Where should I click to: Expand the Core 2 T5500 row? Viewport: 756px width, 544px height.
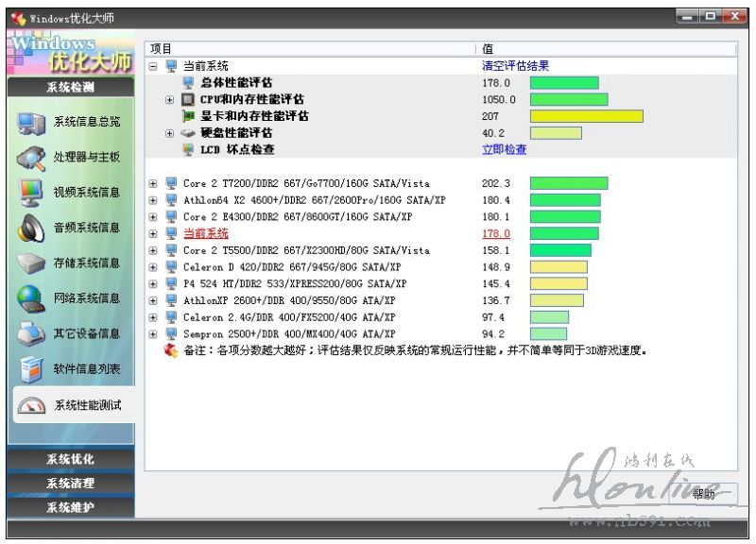tap(153, 250)
